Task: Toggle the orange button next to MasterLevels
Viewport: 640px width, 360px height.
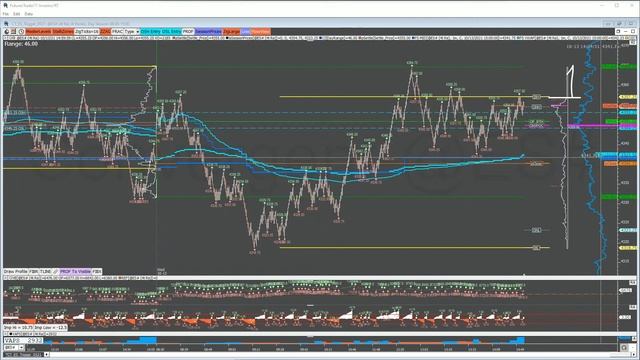Action: 63,31
